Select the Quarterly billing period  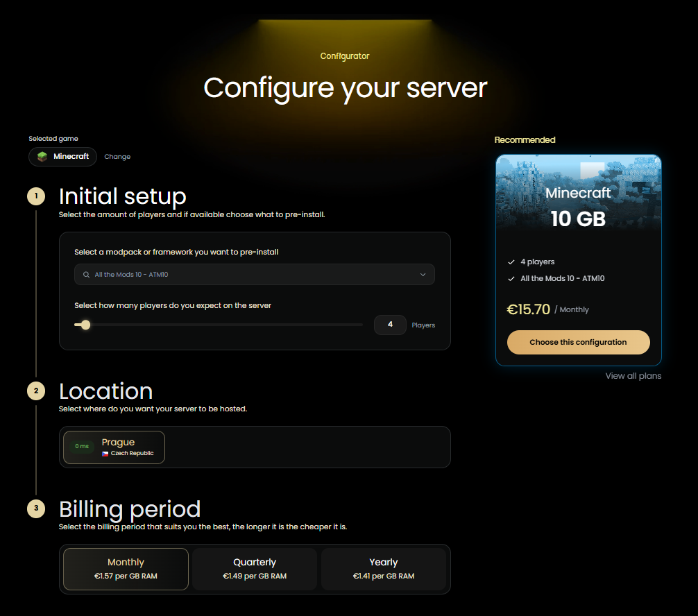[x=255, y=569]
